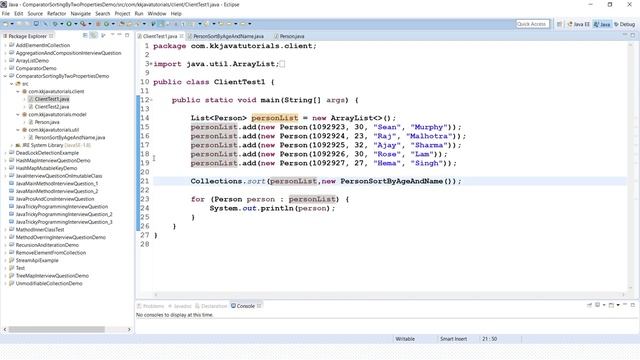
Task: Open the Run launch dropdown arrow
Action: (x=76, y=24)
